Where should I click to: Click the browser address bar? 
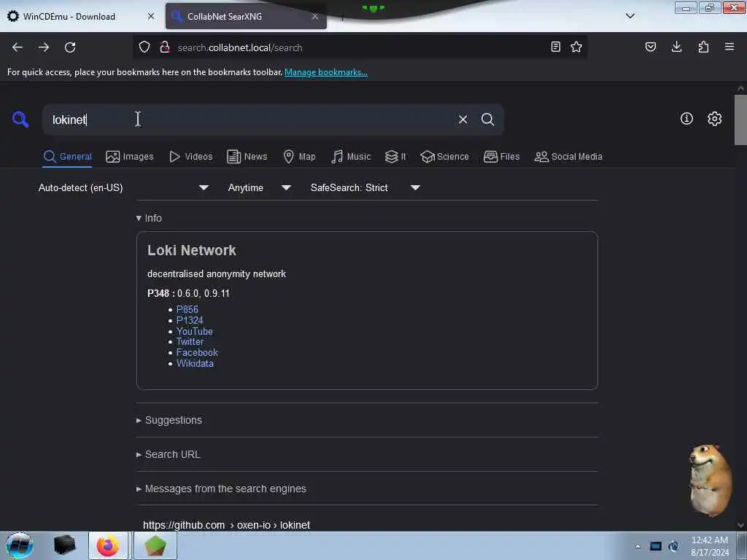tap(360, 47)
